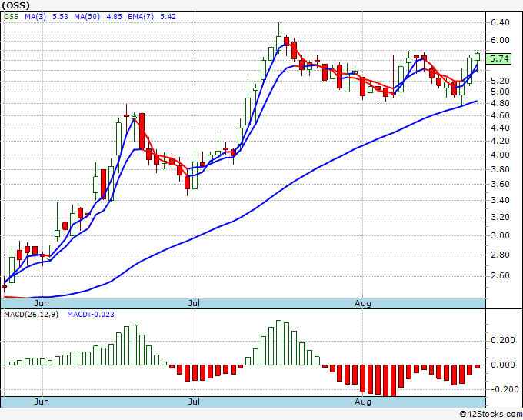
Task: Click Jun on the price chart axis
Action: pos(42,303)
